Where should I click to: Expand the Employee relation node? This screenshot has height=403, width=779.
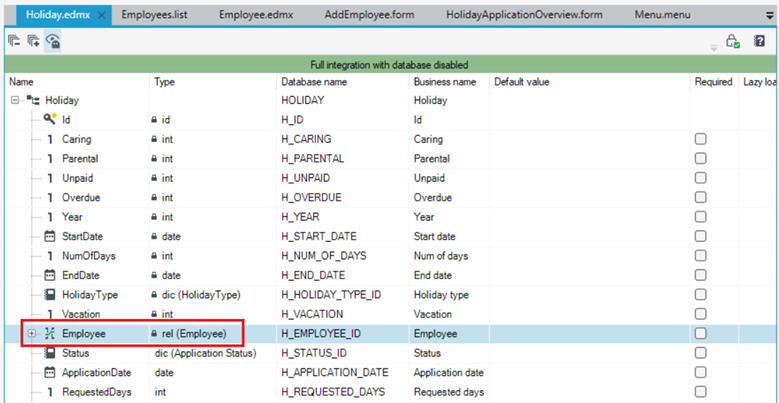pos(32,333)
